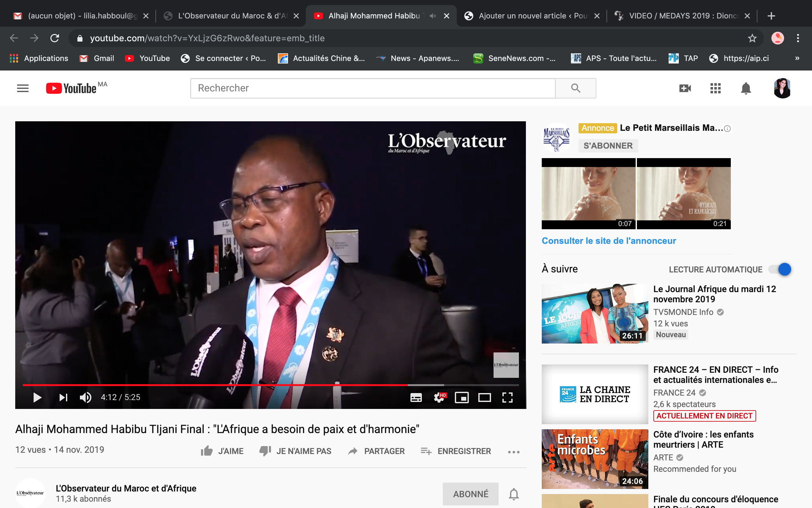
Task: Open the Applications bookmark
Action: (x=39, y=58)
